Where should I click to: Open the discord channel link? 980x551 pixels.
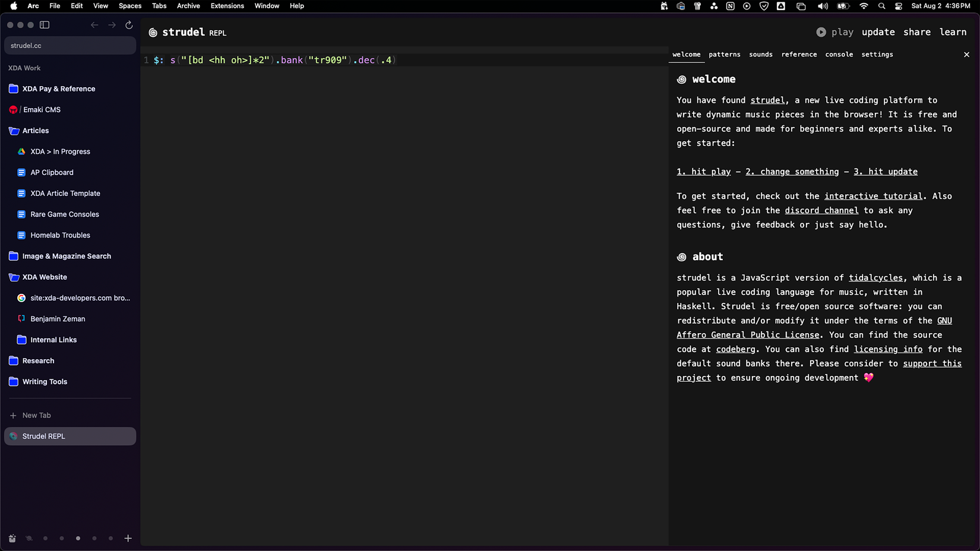coord(821,210)
